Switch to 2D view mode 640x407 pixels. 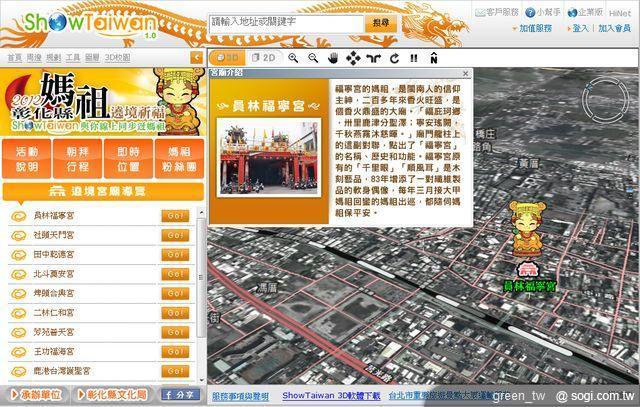pyautogui.click(x=264, y=58)
